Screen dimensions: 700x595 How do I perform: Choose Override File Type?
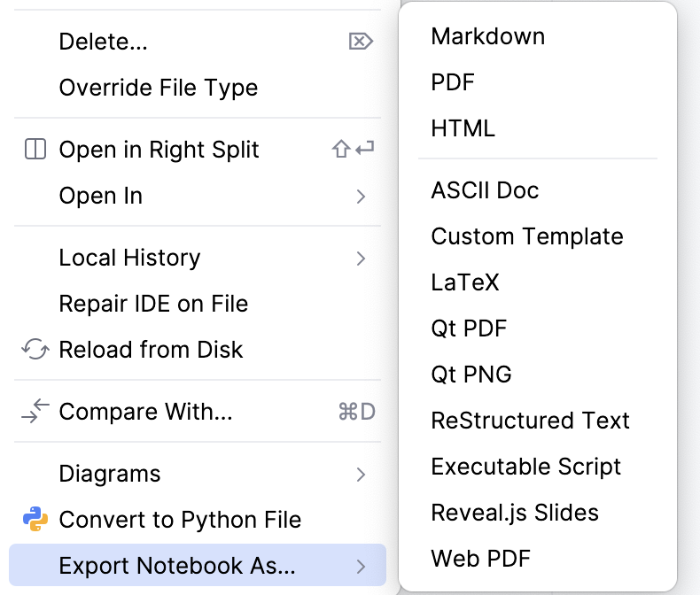click(x=159, y=88)
